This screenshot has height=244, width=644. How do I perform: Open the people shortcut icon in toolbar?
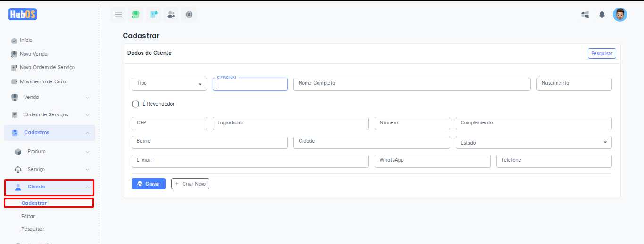171,15
